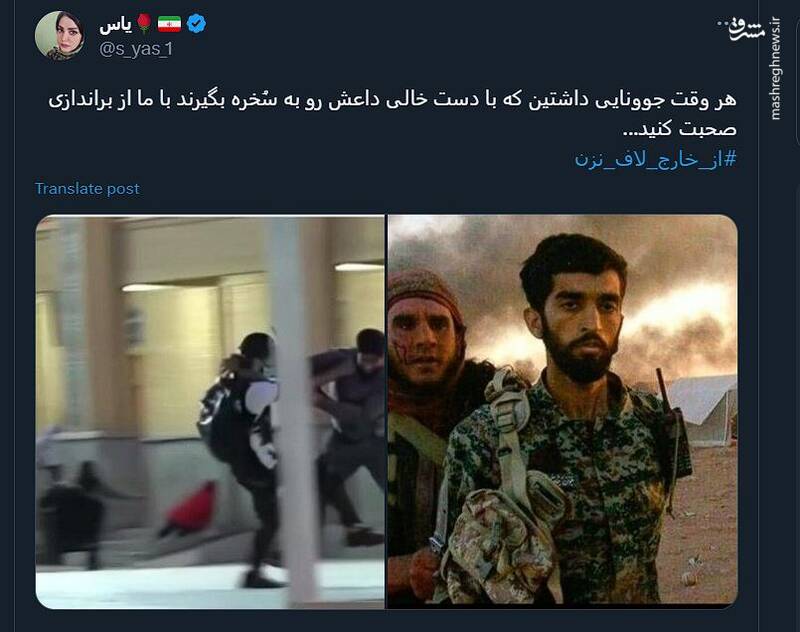Open the Mashregh logo watermark
The image size is (800, 632).
pos(741,29)
